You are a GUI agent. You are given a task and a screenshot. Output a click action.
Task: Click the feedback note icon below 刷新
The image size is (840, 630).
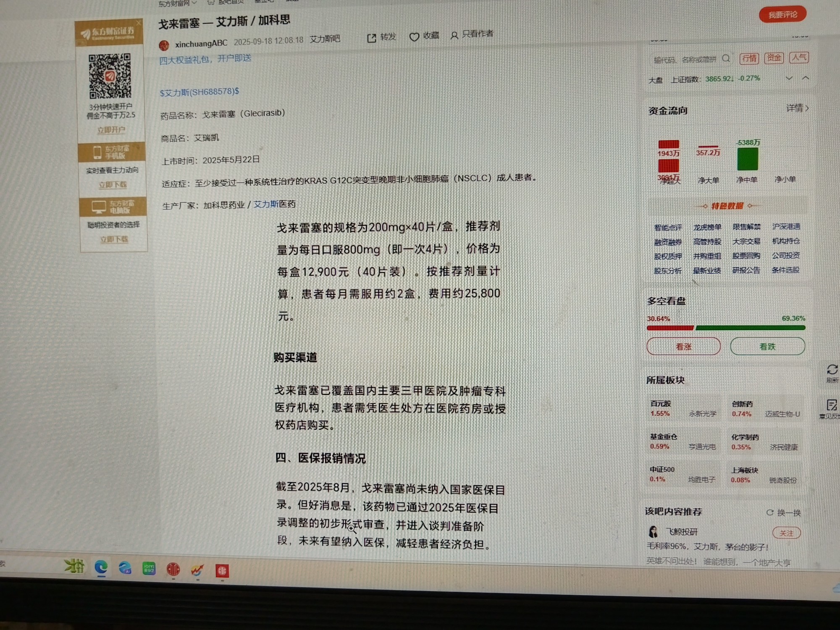832,405
